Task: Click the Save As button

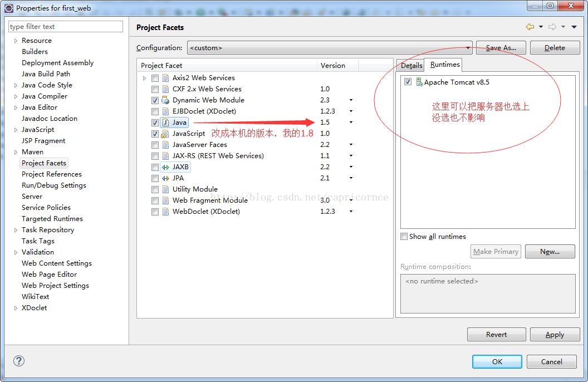Action: pyautogui.click(x=501, y=47)
